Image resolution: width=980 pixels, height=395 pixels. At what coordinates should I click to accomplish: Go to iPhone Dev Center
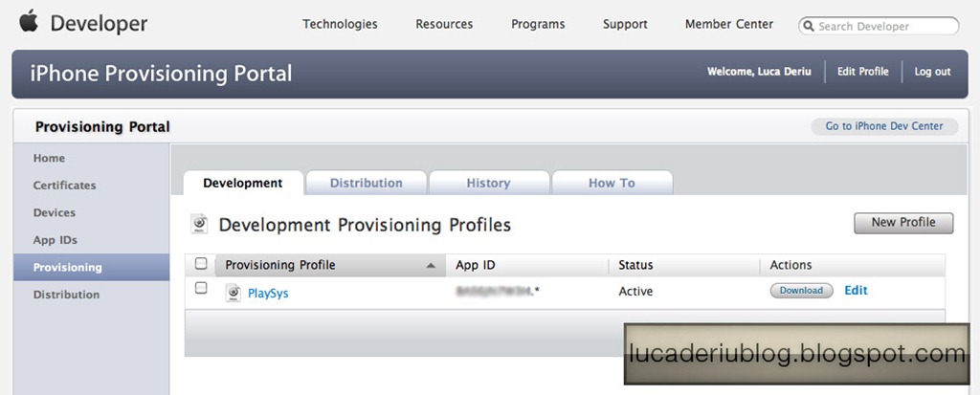click(x=884, y=126)
